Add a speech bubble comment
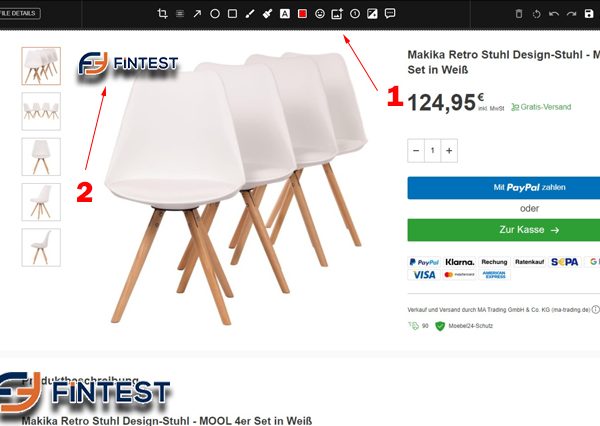Image resolution: width=600 pixels, height=426 pixels. click(x=390, y=14)
